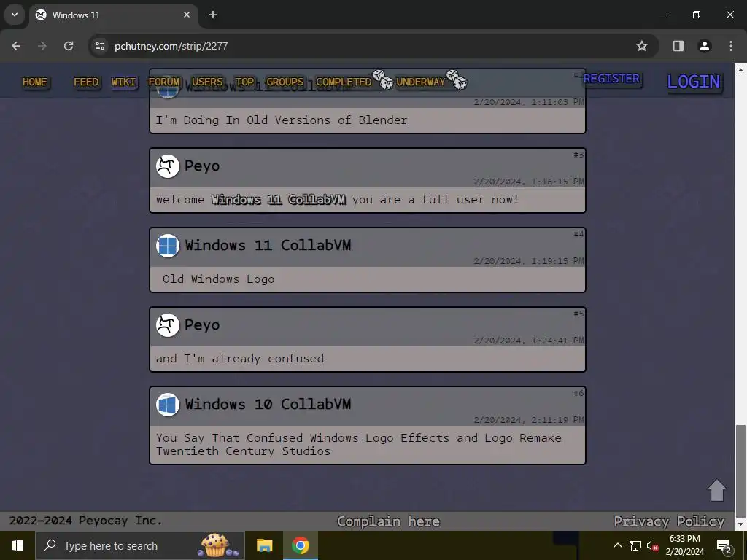Open Peyo's avatar in post #3
The width and height of the screenshot is (747, 560).
168,166
